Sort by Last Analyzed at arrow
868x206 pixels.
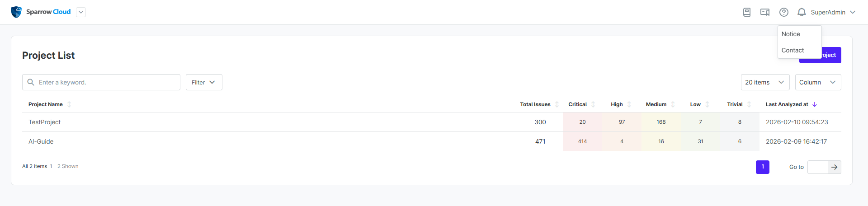pyautogui.click(x=815, y=104)
